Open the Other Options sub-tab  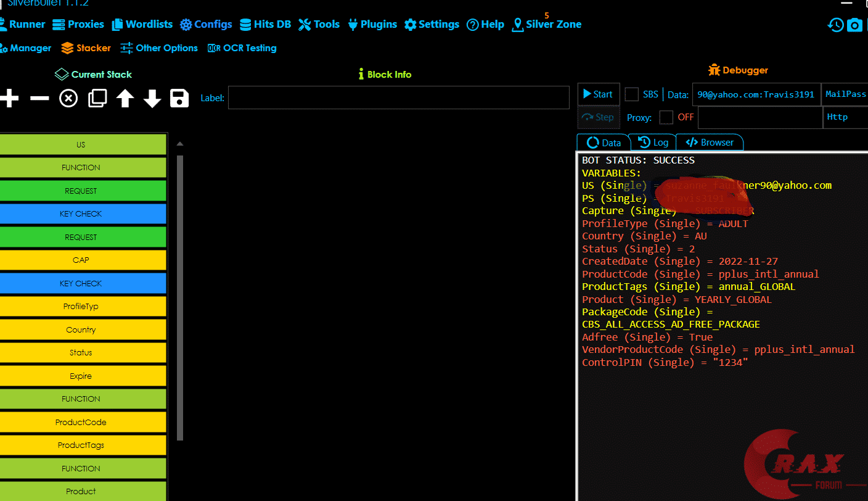[x=159, y=48]
